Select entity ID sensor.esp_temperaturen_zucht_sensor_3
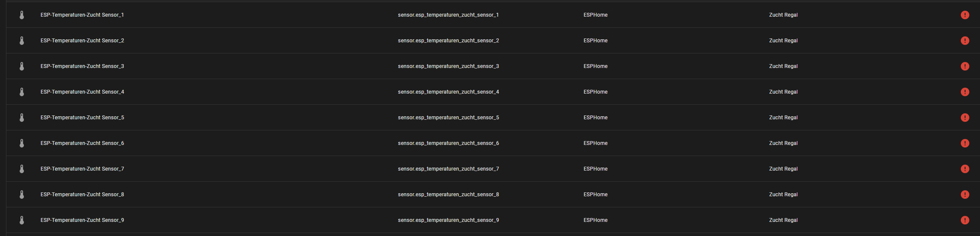The image size is (980, 236). point(448,66)
